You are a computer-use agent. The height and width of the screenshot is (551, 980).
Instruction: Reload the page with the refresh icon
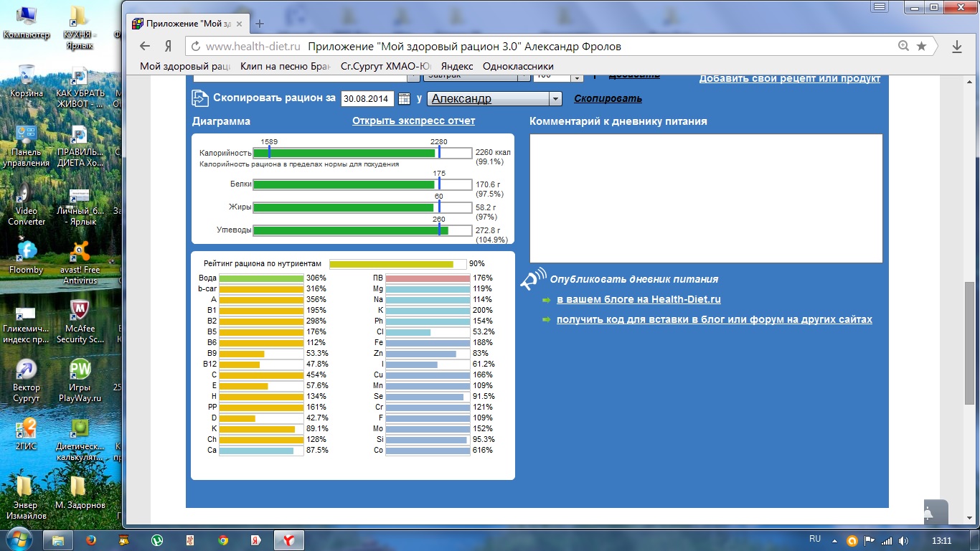[194, 46]
